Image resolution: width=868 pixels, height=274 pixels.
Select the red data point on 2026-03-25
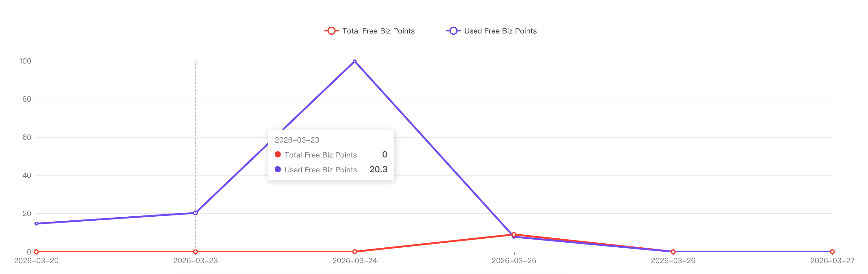point(514,234)
